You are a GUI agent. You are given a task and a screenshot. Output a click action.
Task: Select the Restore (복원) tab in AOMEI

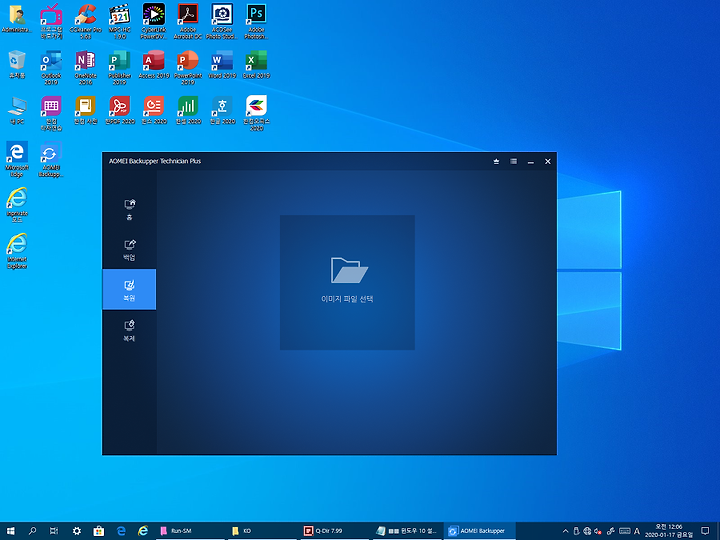click(x=129, y=289)
